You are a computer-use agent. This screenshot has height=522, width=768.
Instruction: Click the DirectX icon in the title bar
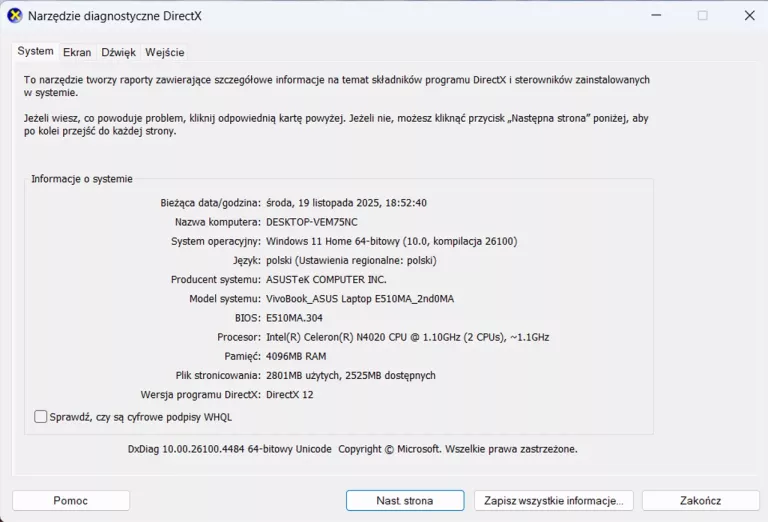15,16
